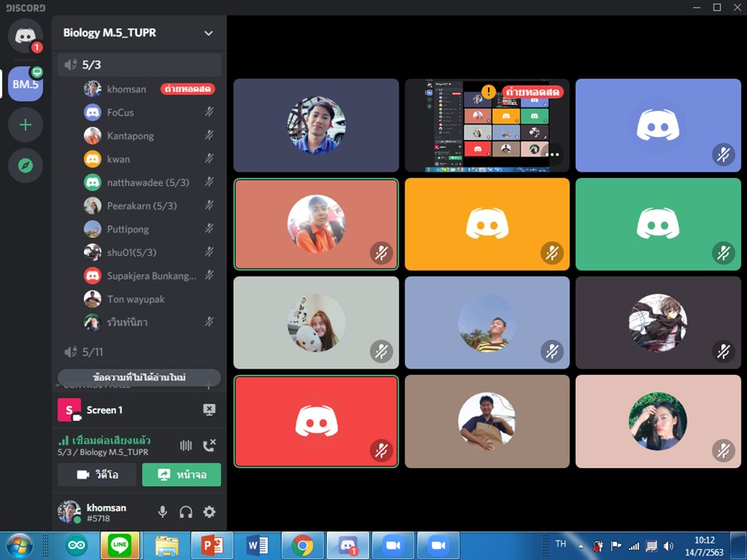
Task: Select pink tile with woman avatar
Action: [658, 422]
